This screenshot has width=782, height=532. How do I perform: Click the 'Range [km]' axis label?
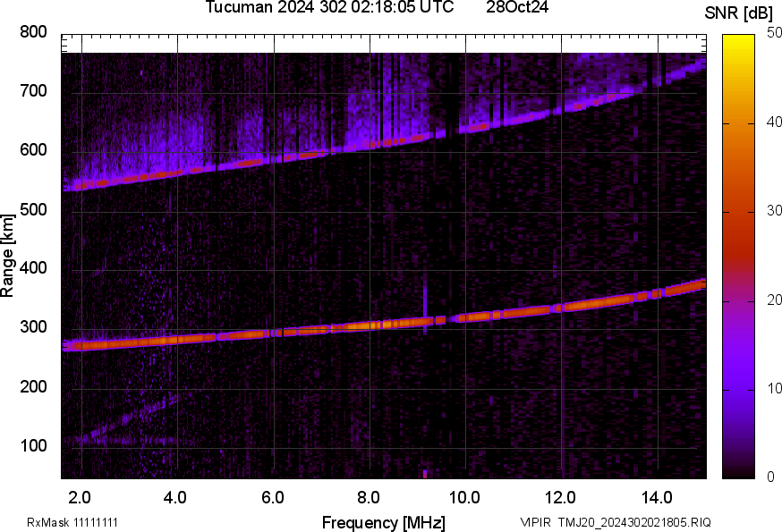7,256
